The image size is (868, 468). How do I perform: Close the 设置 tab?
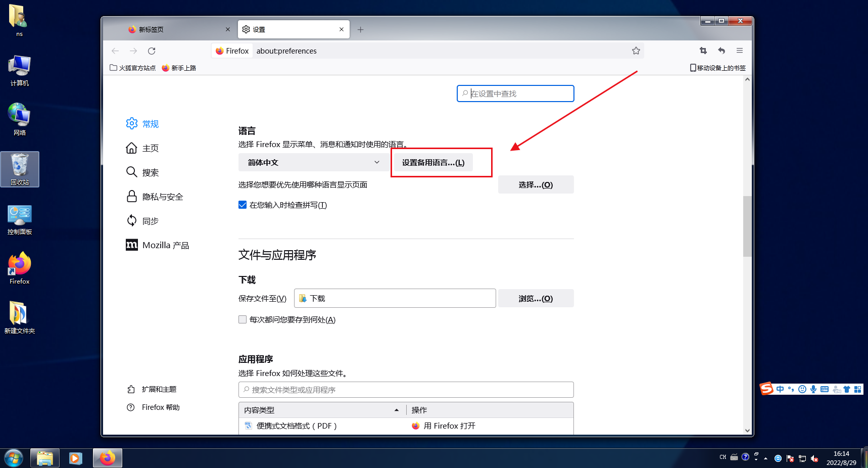342,29
